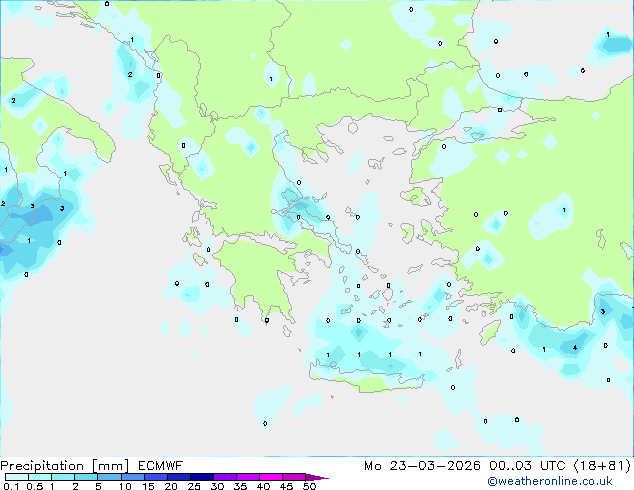Click the 30–35 mm purple swatch
The width and height of the screenshot is (634, 490).
(x=225, y=477)
